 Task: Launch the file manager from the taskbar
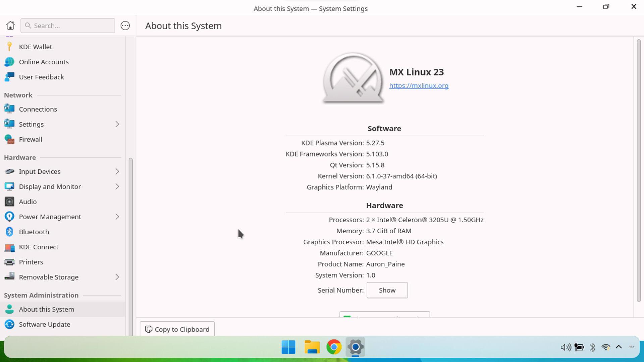coord(312,347)
